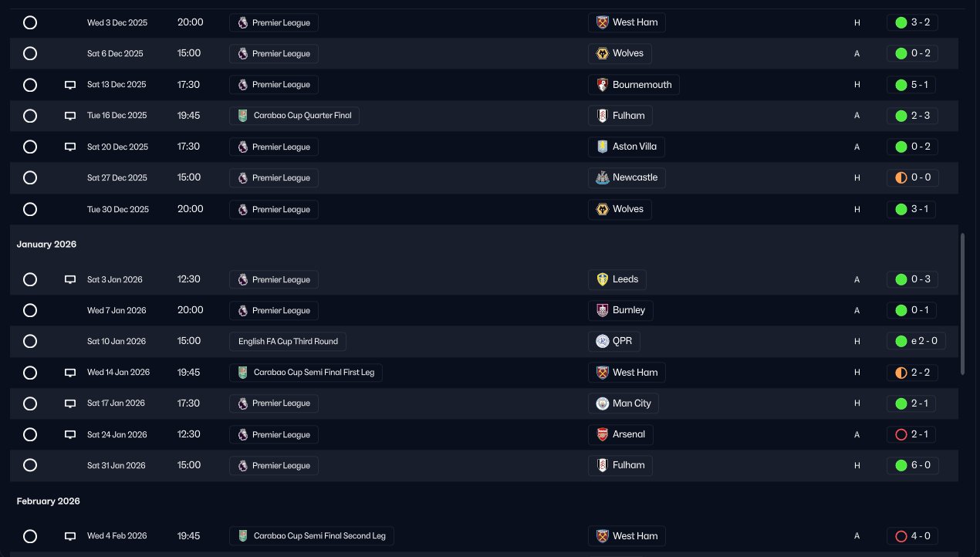The width and height of the screenshot is (980, 557).
Task: Click the Carabao Cup Quarter Final logo icon
Action: point(243,116)
